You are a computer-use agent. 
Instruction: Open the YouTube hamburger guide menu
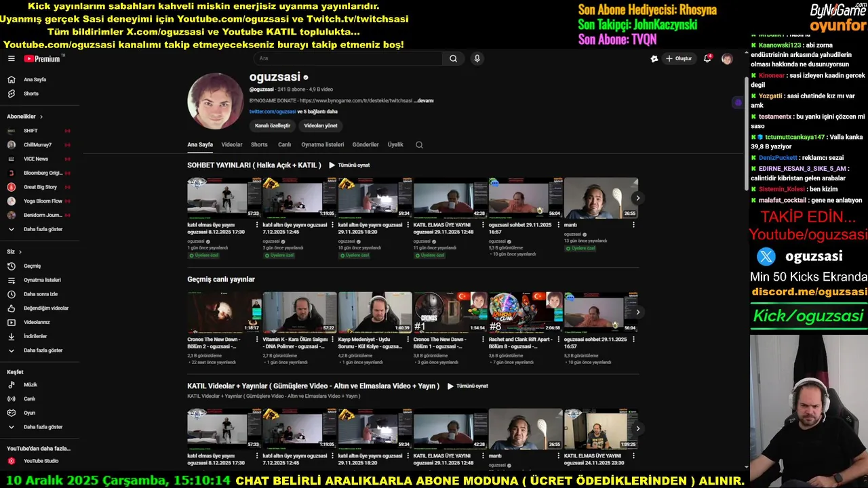pos(12,59)
